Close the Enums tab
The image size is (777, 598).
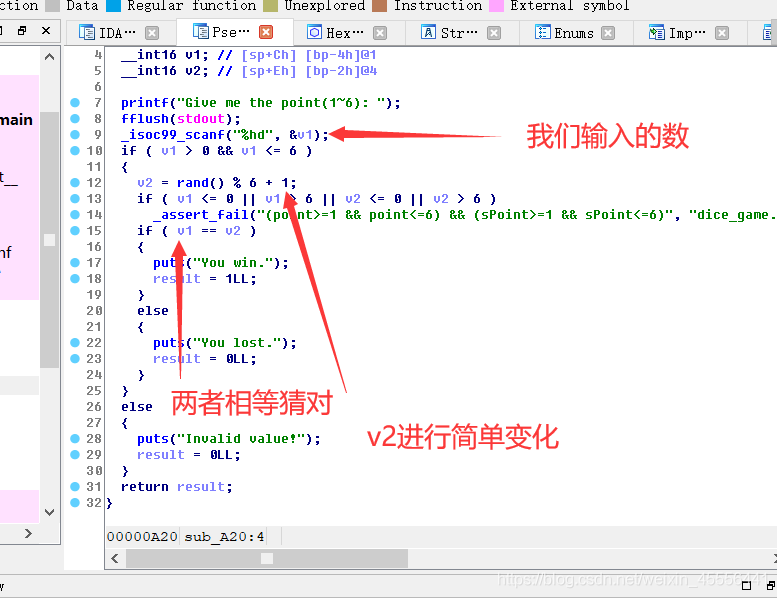pos(608,33)
